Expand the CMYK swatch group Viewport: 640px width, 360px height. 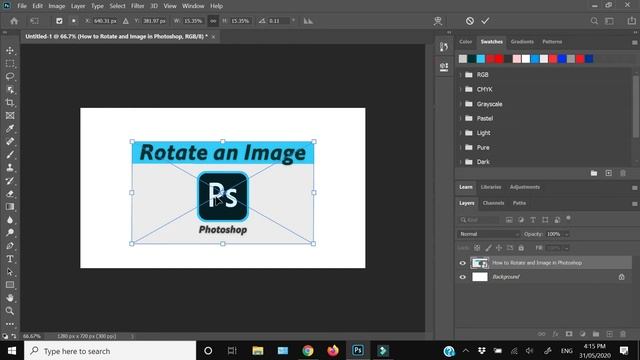(x=461, y=89)
